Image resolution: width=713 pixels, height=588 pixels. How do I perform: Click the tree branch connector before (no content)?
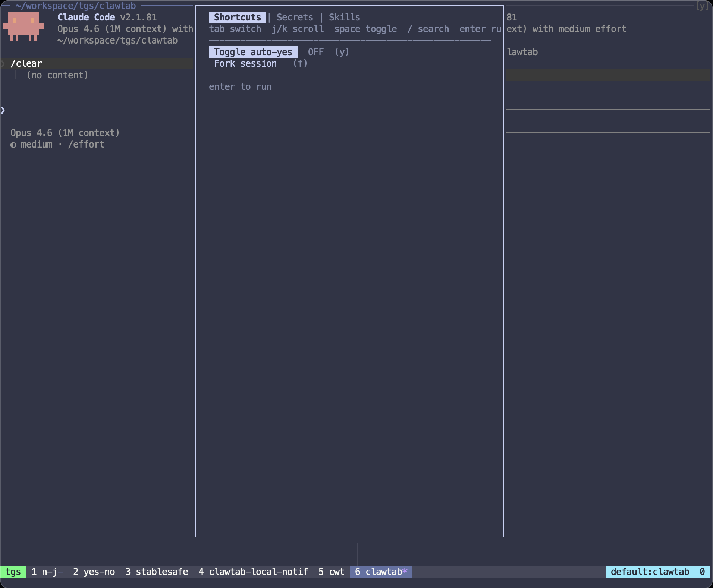(x=17, y=75)
